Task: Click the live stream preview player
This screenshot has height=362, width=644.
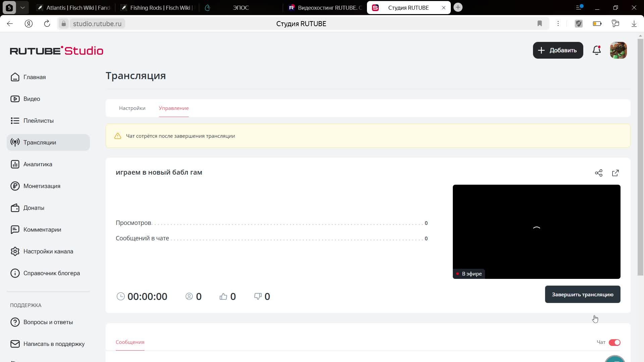Action: [x=536, y=231]
